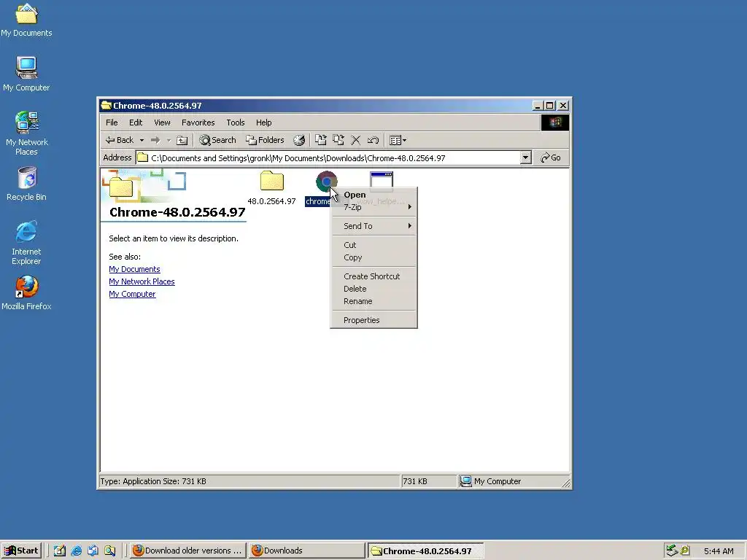Image resolution: width=747 pixels, height=560 pixels.
Task: Expand the Forward history dropdown arrow
Action: click(169, 140)
